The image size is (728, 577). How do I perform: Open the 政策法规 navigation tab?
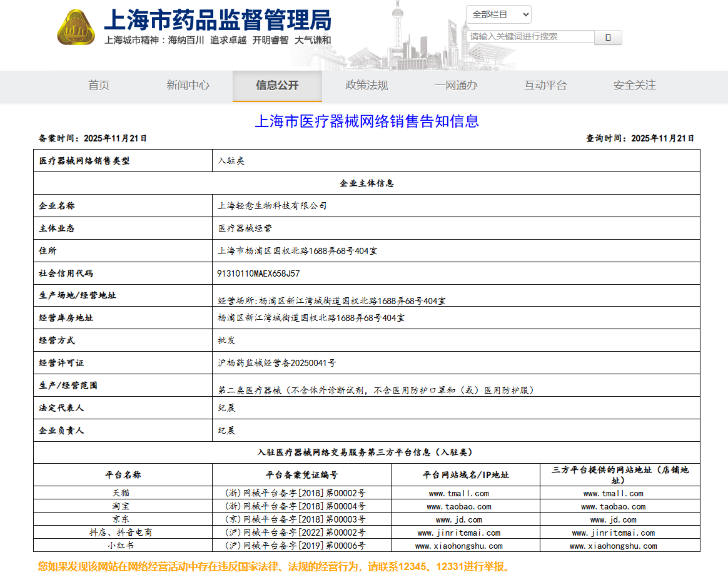pyautogui.click(x=367, y=85)
